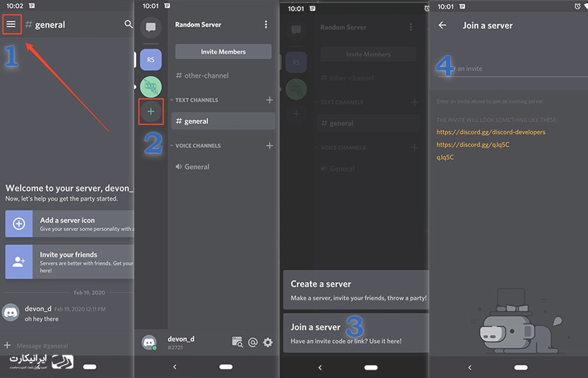Tap the 'oh hey there' message
The height and width of the screenshot is (378, 588).
click(x=42, y=319)
